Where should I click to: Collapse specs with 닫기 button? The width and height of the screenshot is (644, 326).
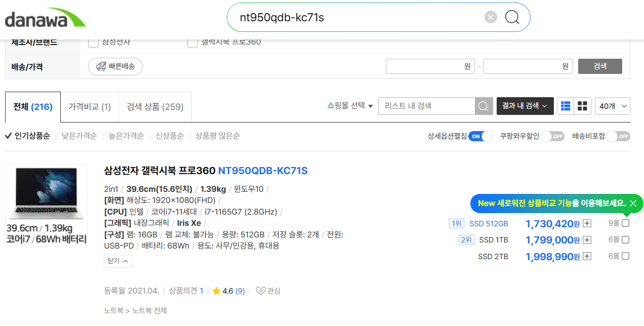coord(118,261)
